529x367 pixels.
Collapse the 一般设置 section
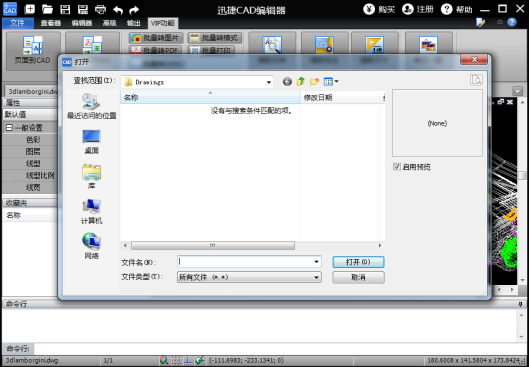(x=9, y=128)
